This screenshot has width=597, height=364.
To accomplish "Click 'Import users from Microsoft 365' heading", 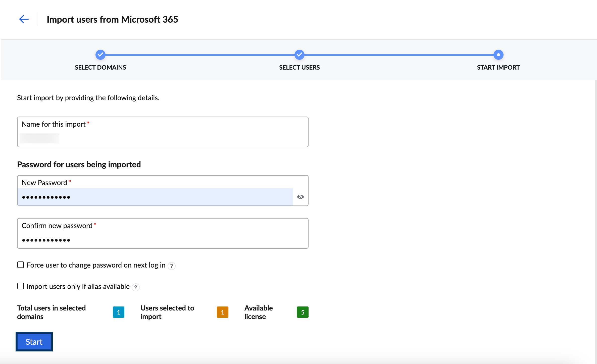I will point(112,19).
